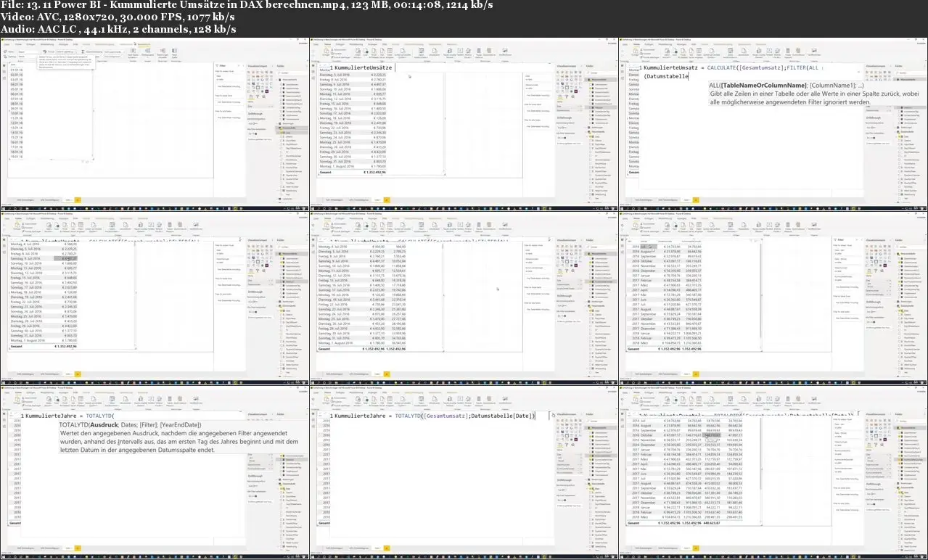
Task: Click the tooltip text starting "Gibt alle Zeilen in einer Tabelle"
Action: tap(815, 98)
